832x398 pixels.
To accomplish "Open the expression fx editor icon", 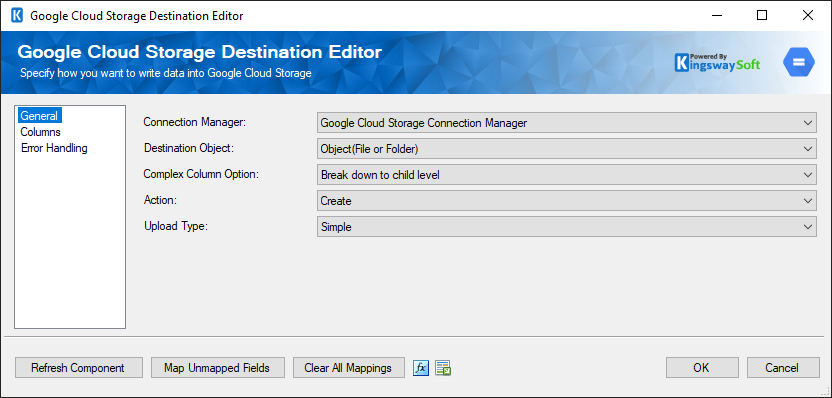I will 421,368.
